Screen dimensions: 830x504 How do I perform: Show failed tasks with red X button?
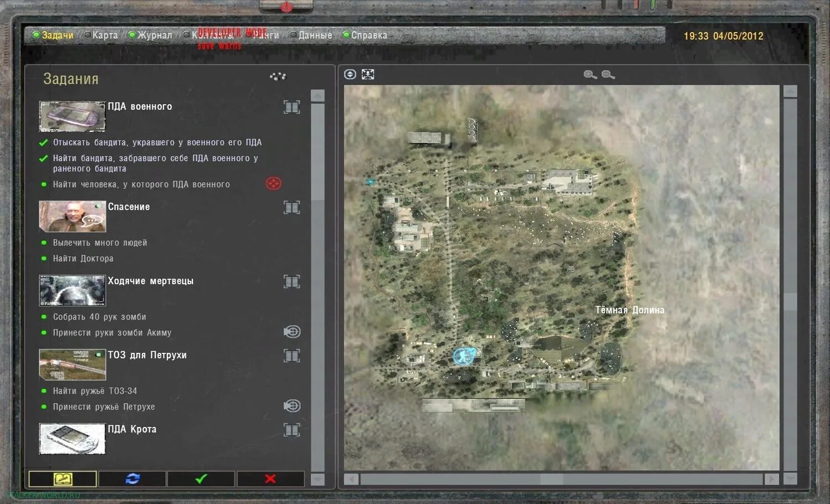click(270, 479)
